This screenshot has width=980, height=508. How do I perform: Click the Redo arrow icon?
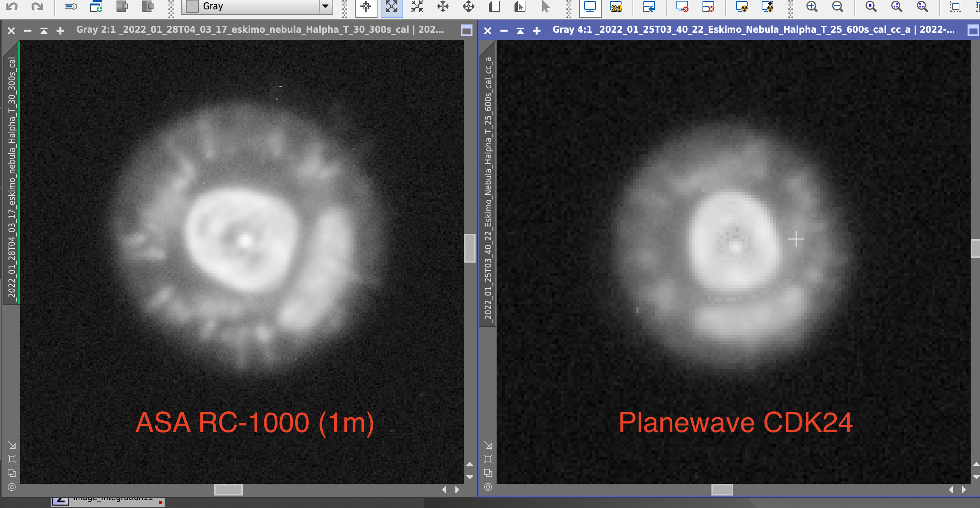pos(37,7)
